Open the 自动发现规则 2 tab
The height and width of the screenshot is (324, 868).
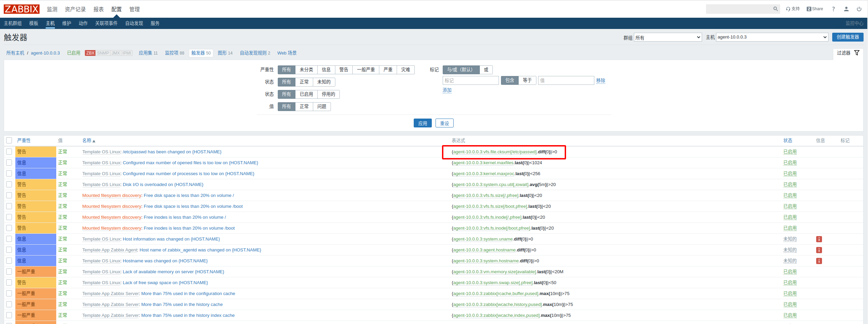point(255,53)
